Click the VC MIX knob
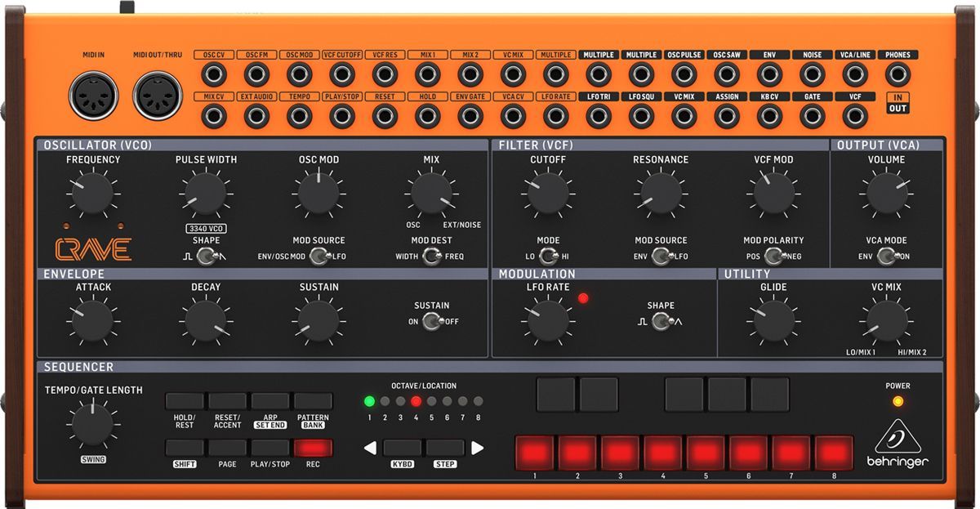 coord(886,321)
